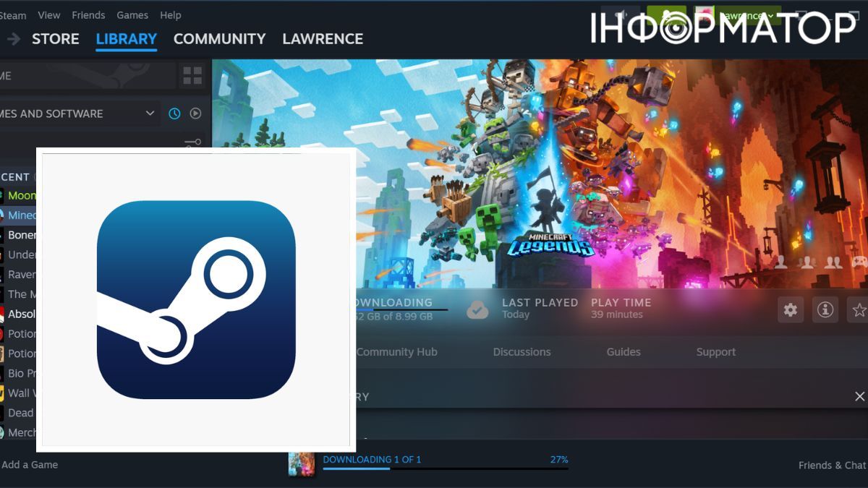The width and height of the screenshot is (868, 488).
Task: Select the Bio Pr game row
Action: (19, 373)
